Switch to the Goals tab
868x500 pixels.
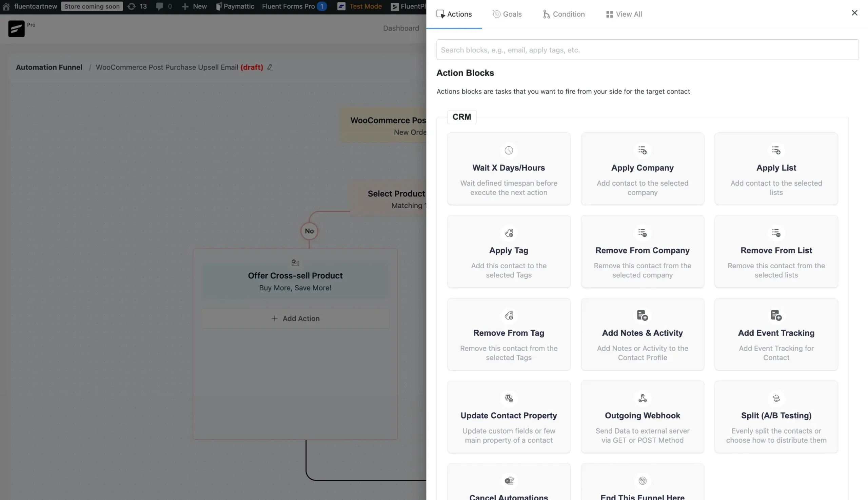507,14
